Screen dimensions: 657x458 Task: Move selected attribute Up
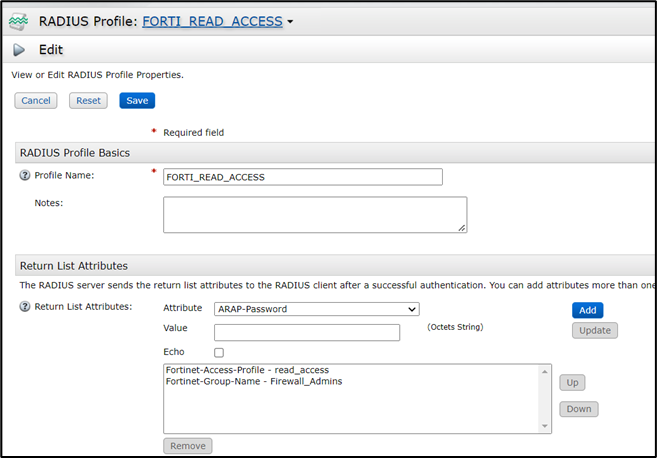point(571,382)
